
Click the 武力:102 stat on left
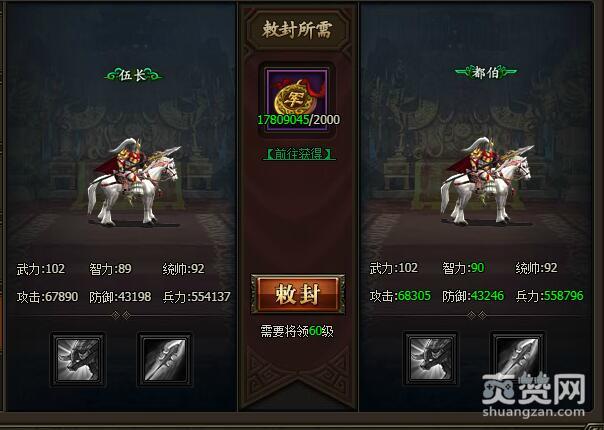coord(41,269)
